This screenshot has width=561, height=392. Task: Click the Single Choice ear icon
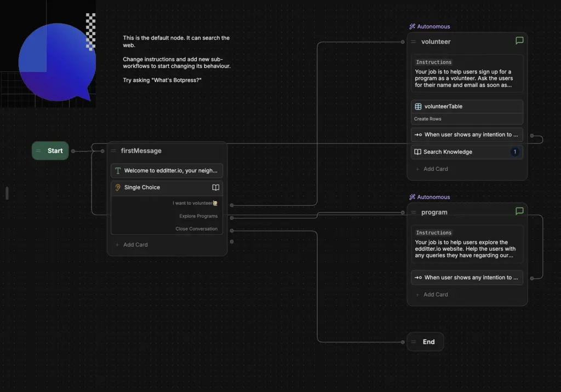pos(117,188)
